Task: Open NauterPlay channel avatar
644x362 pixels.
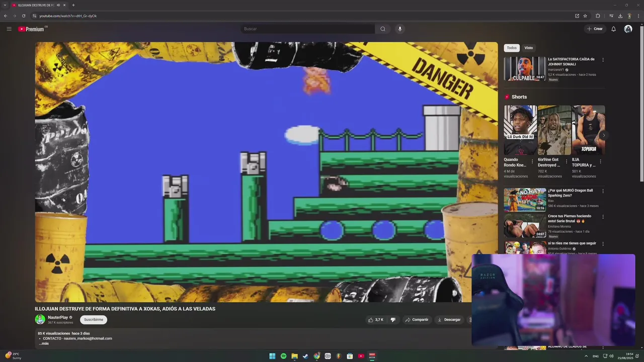Action: [40, 319]
